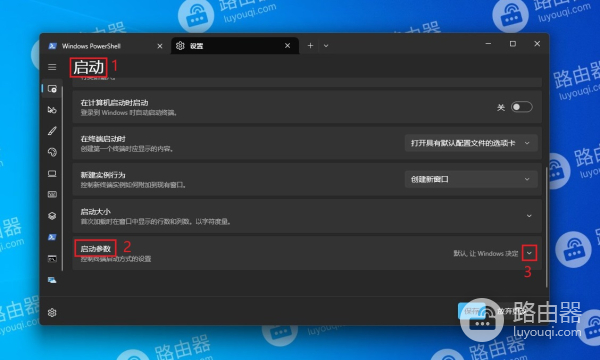Viewport: 600px width, 360px height.
Task: Click the 默认, 让 Windows 决定 value text
Action: pos(486,253)
